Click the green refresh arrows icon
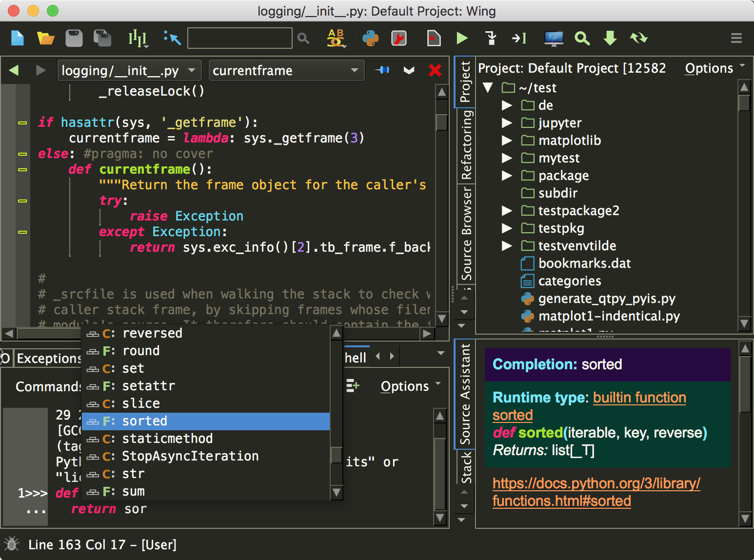The image size is (754, 560). point(638,38)
